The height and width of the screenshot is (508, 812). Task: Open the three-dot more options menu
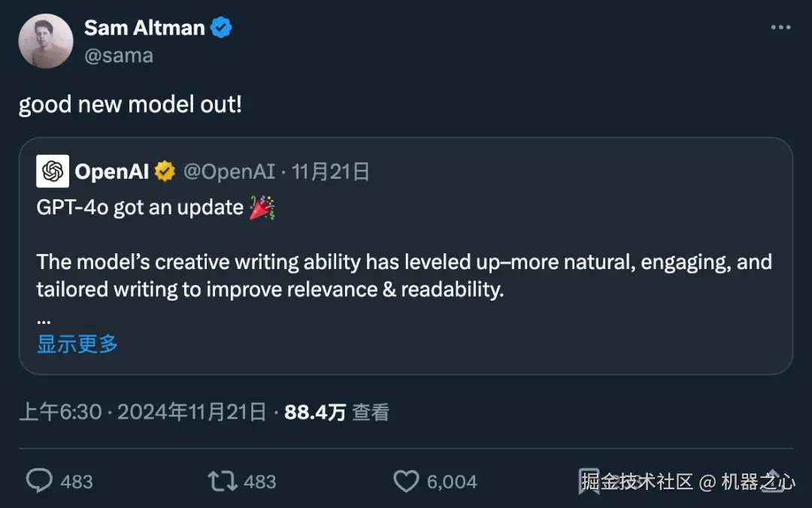tap(781, 28)
